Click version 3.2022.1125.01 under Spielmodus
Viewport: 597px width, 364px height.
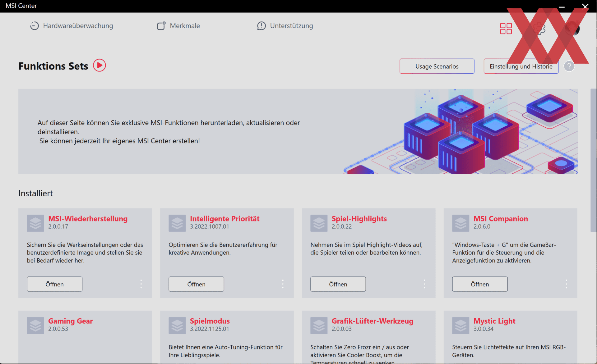[x=210, y=329]
